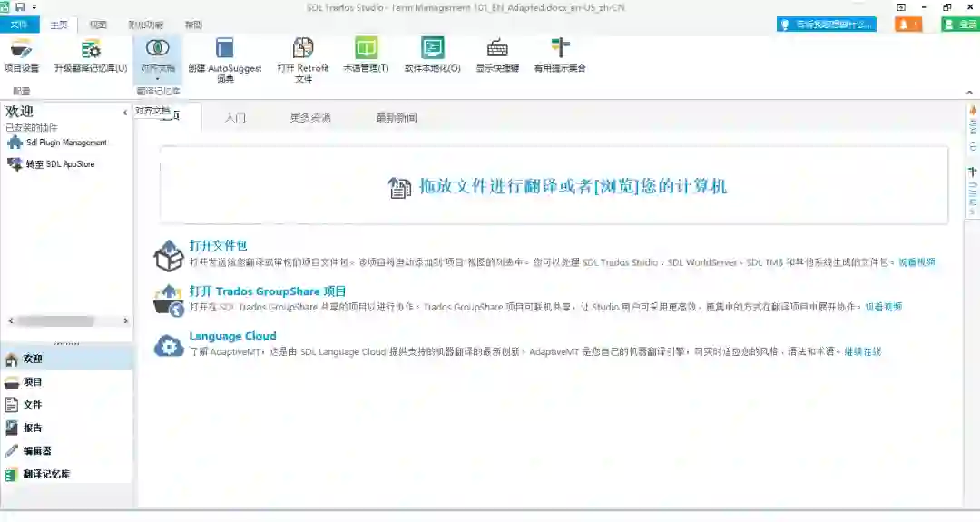
Task: Click the drag-and-drop document icon
Action: coord(399,187)
